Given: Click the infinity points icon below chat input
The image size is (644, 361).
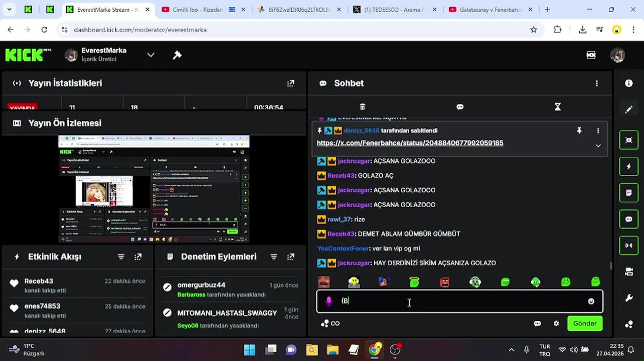Looking at the screenshot, I should click(331, 323).
